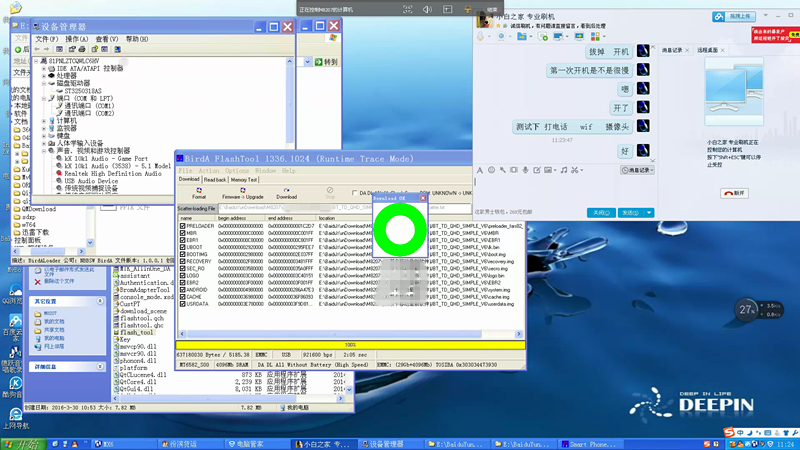The width and height of the screenshot is (800, 450).
Task: Open 文件(F) menu in Device Manager
Action: pos(46,39)
